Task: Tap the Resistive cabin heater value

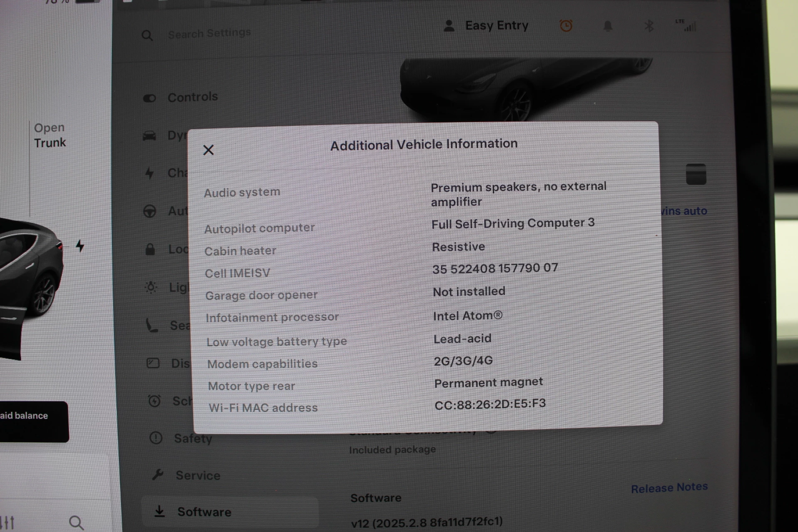Action: (458, 247)
